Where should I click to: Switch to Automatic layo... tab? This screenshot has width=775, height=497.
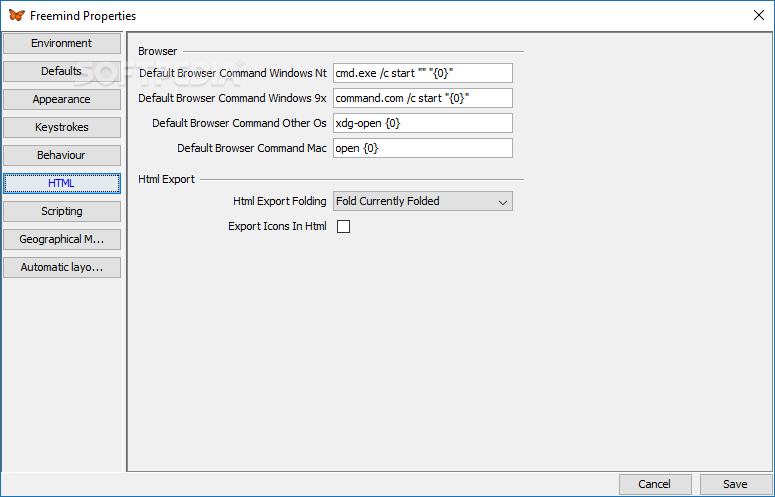tap(62, 267)
